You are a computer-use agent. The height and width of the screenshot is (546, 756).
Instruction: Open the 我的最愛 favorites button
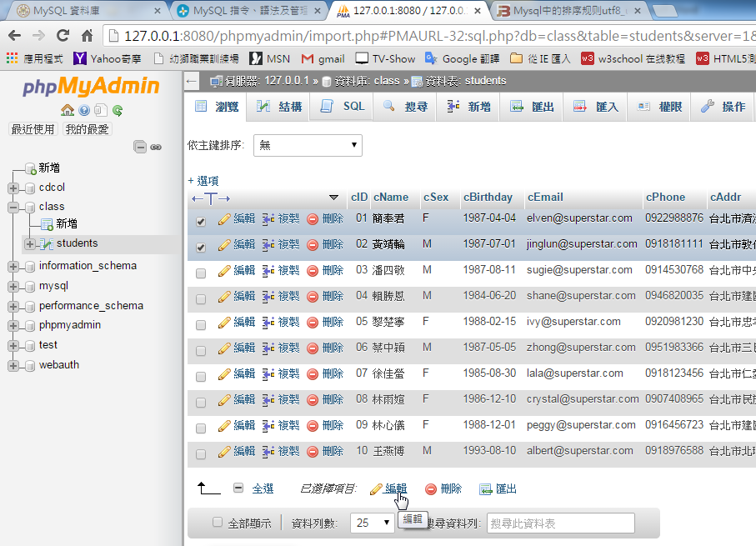pos(88,129)
